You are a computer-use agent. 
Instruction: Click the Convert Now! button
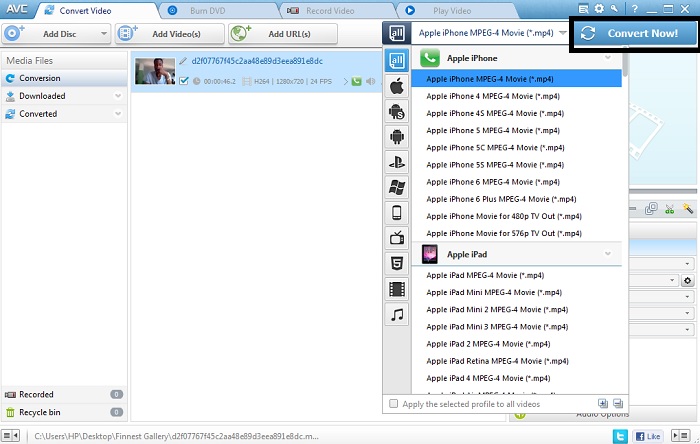pos(635,33)
